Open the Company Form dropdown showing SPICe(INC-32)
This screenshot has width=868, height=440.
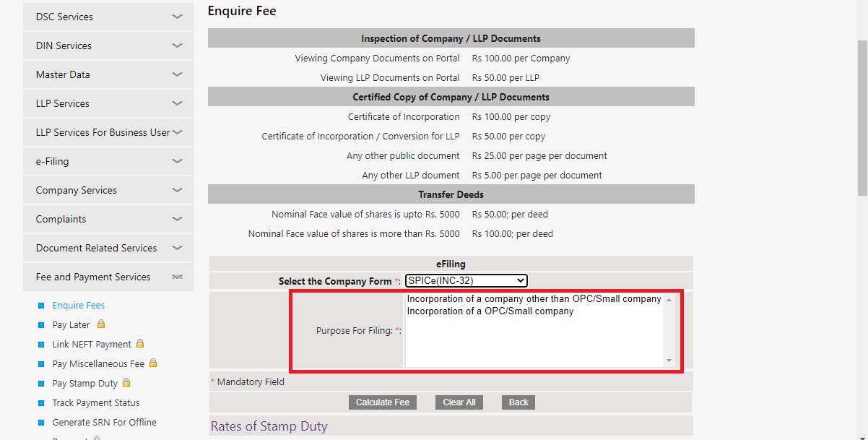pyautogui.click(x=466, y=280)
